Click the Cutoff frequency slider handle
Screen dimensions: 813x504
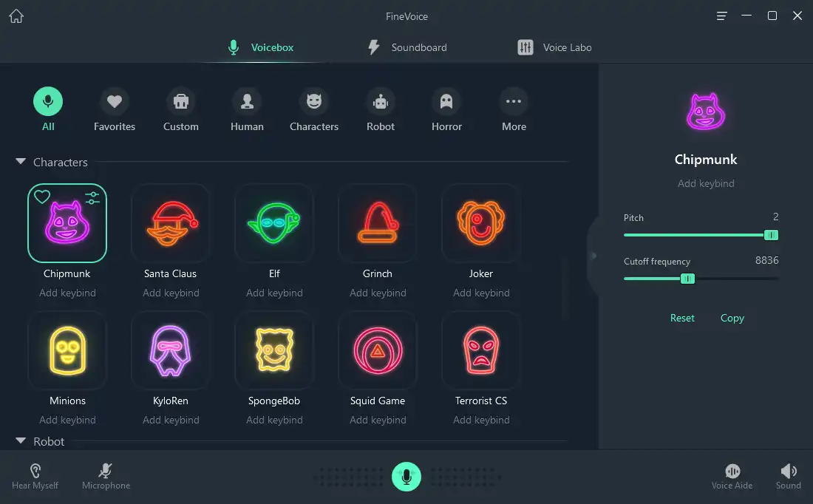pyautogui.click(x=687, y=279)
